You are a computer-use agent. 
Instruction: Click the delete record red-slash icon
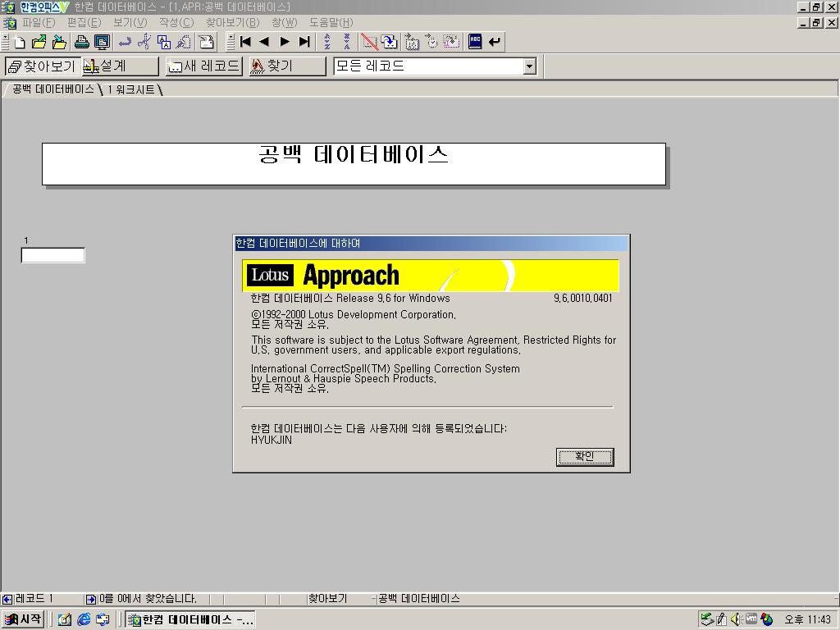point(369,42)
